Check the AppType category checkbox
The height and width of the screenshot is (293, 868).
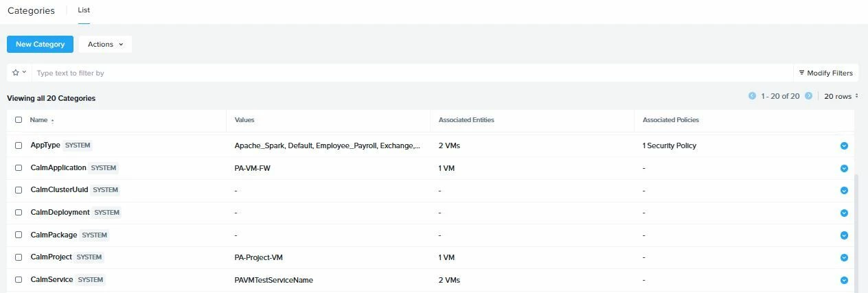pos(19,145)
